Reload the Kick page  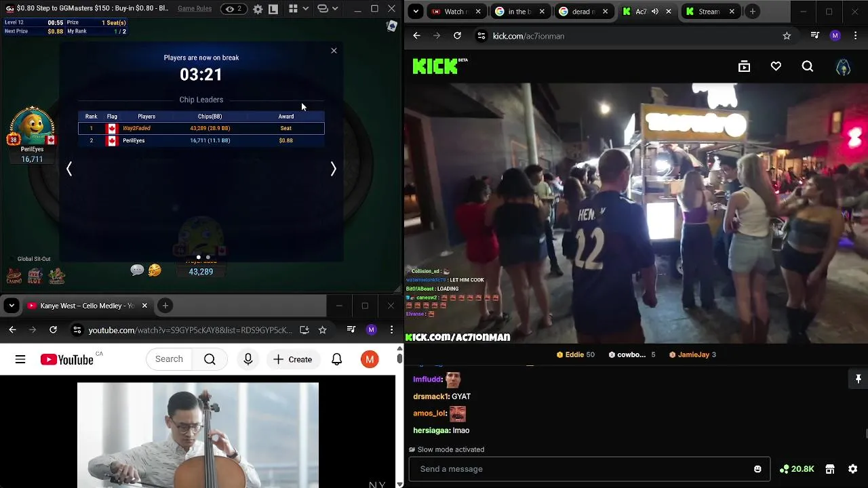457,36
